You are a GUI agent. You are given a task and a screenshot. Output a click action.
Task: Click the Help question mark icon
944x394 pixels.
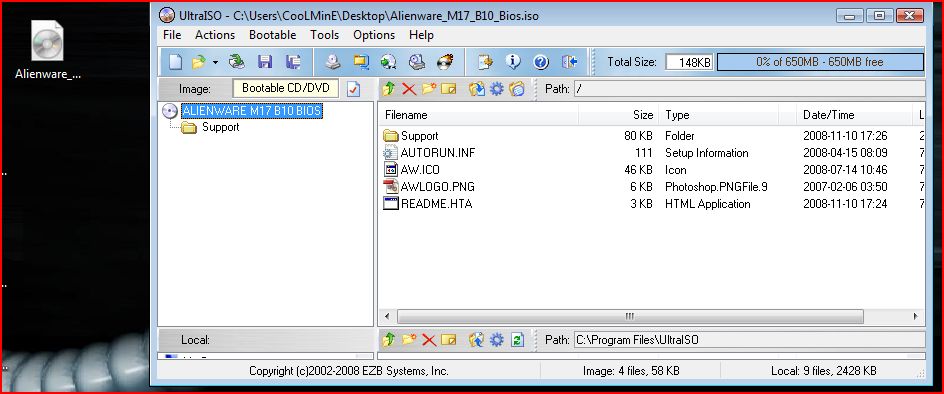[541, 61]
